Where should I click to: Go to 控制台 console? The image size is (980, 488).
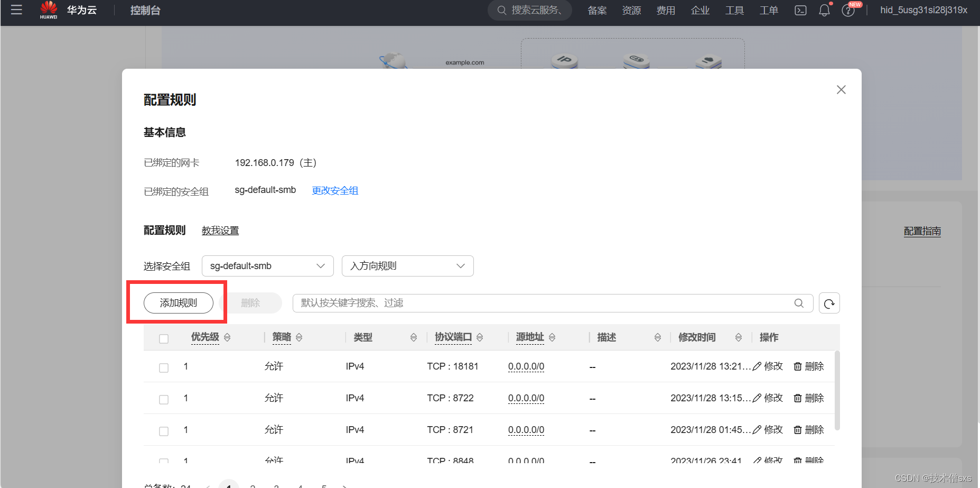pos(145,11)
